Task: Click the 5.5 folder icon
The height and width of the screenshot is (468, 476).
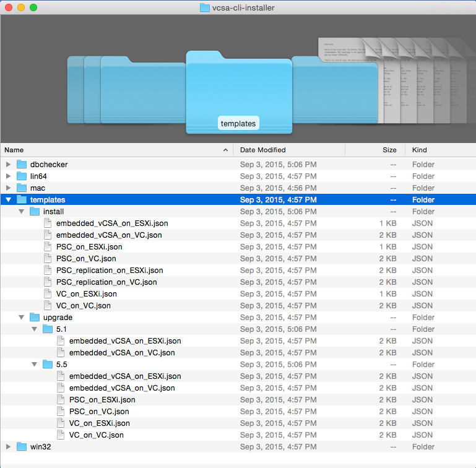Action: pyautogui.click(x=48, y=365)
